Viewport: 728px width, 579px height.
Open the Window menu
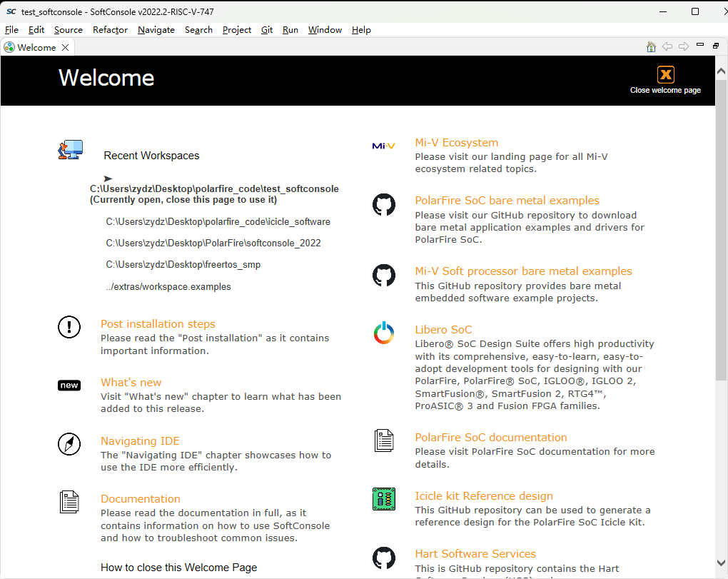[325, 30]
